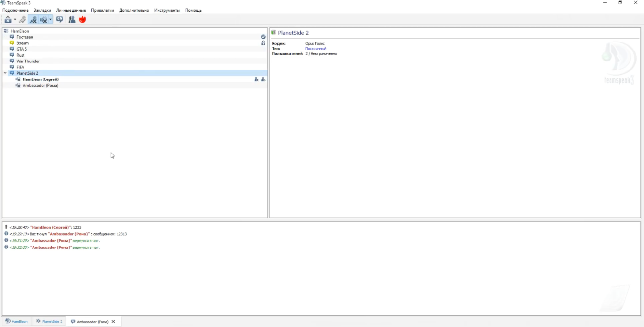Click the War Thunder channel bubble icon
The height and width of the screenshot is (327, 644).
pyautogui.click(x=12, y=61)
